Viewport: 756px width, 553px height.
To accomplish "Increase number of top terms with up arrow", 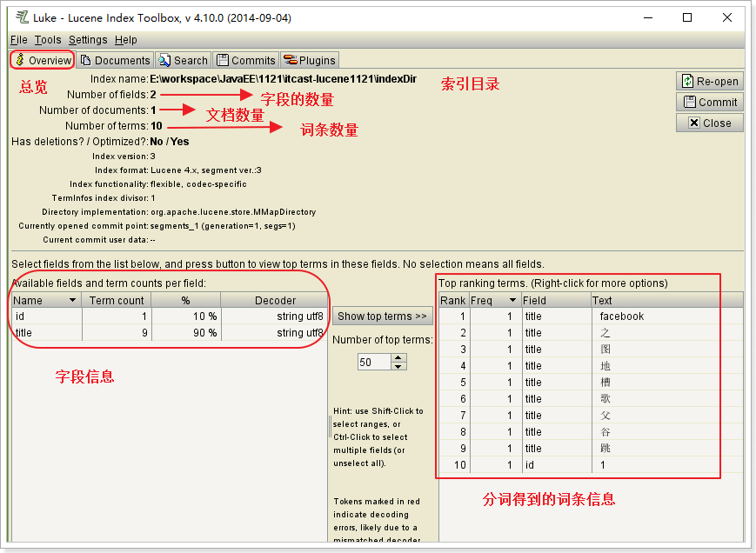I will (x=398, y=357).
